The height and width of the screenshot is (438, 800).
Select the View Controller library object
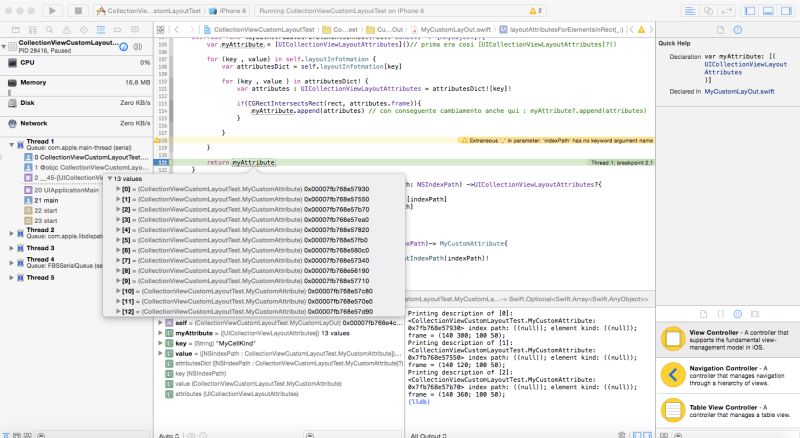tap(728, 339)
